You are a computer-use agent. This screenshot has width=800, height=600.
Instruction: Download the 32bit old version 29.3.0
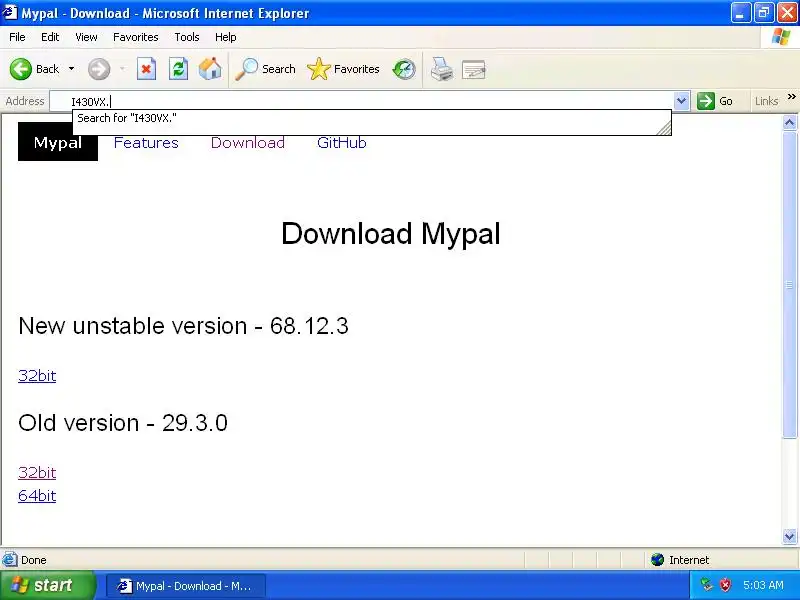pos(37,472)
